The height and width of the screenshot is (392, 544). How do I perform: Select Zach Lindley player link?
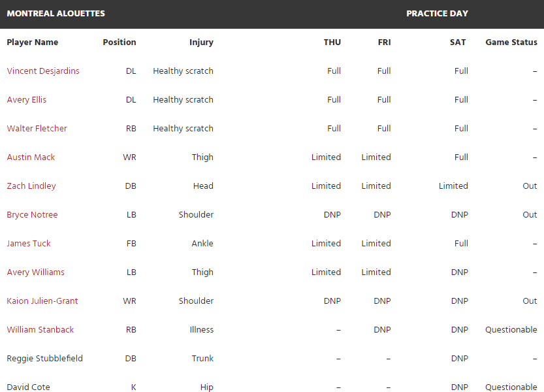tap(31, 186)
